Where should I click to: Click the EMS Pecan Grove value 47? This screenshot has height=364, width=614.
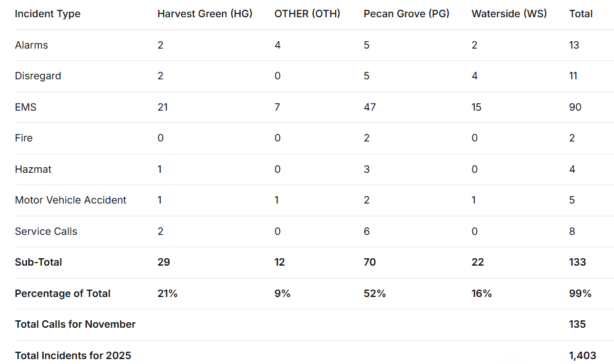coord(370,107)
